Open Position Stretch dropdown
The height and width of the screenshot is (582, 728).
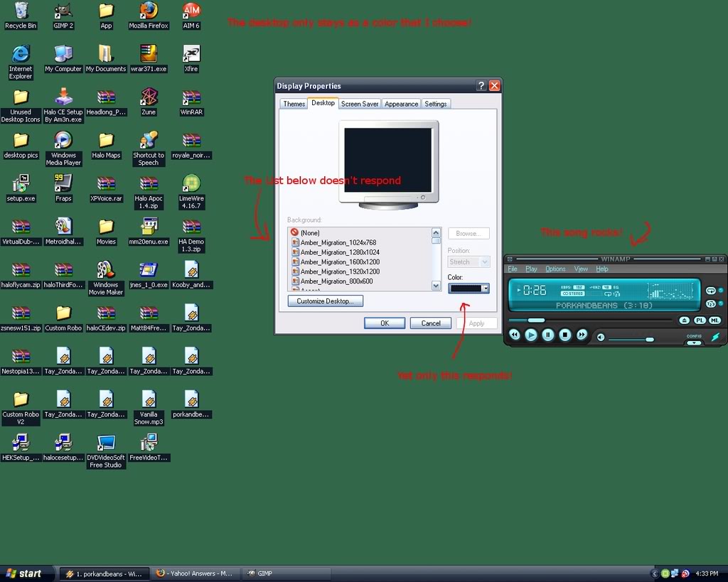(x=469, y=262)
